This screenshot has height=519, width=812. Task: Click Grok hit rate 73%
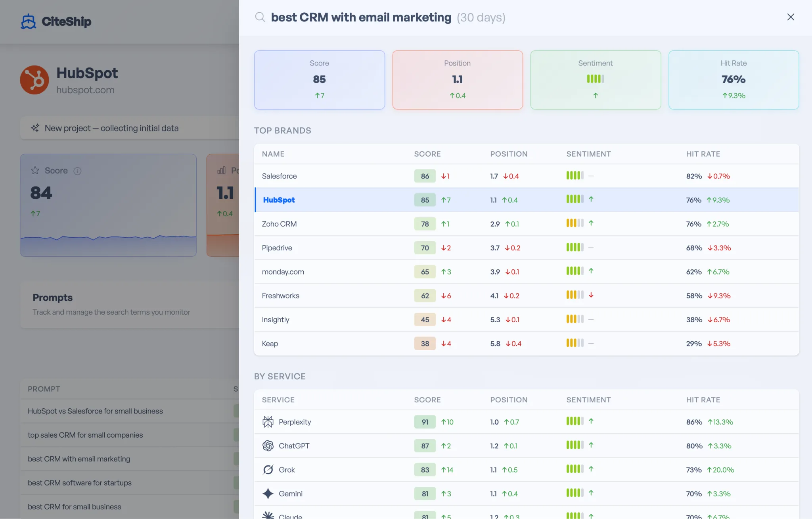coord(694,470)
